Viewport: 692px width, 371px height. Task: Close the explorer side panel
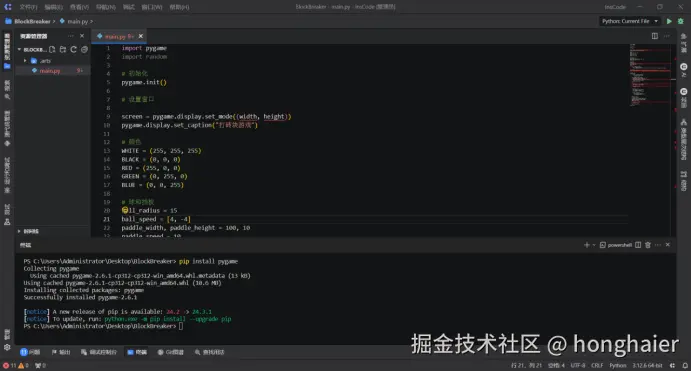coord(82,36)
